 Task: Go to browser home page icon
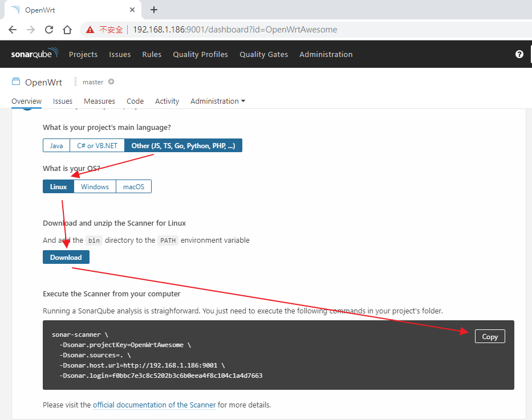[67, 30]
